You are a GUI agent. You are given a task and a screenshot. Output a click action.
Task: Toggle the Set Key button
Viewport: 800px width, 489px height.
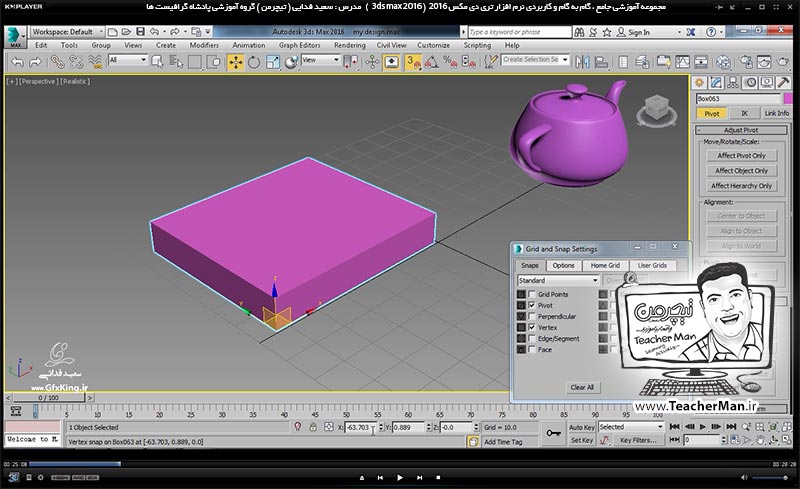coord(582,440)
